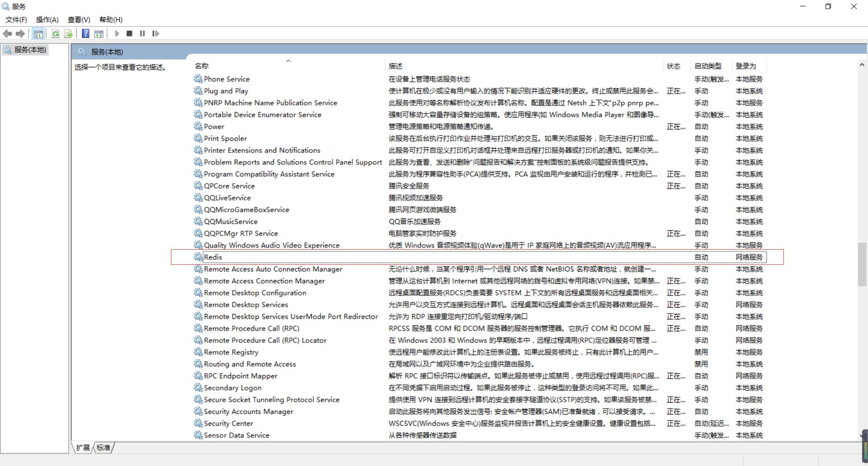Click the 腾讯安全服务 description text
This screenshot has height=466, width=868.
pos(409,186)
